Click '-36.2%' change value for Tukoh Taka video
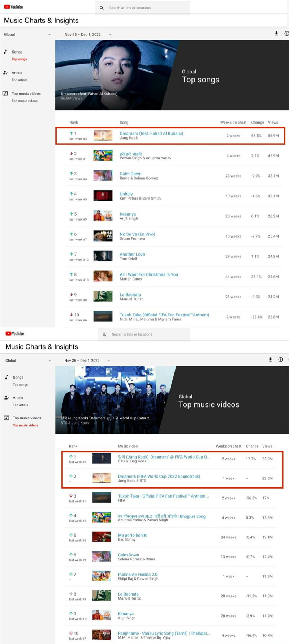289x644 pixels. [x=251, y=498]
